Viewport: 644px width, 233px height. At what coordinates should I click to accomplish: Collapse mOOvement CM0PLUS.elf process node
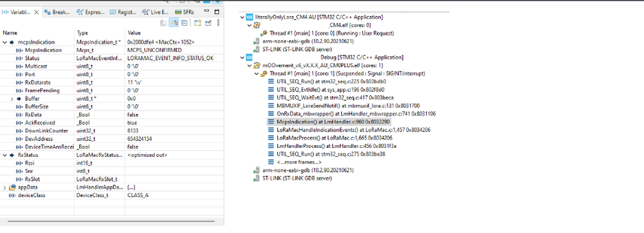pyautogui.click(x=249, y=65)
